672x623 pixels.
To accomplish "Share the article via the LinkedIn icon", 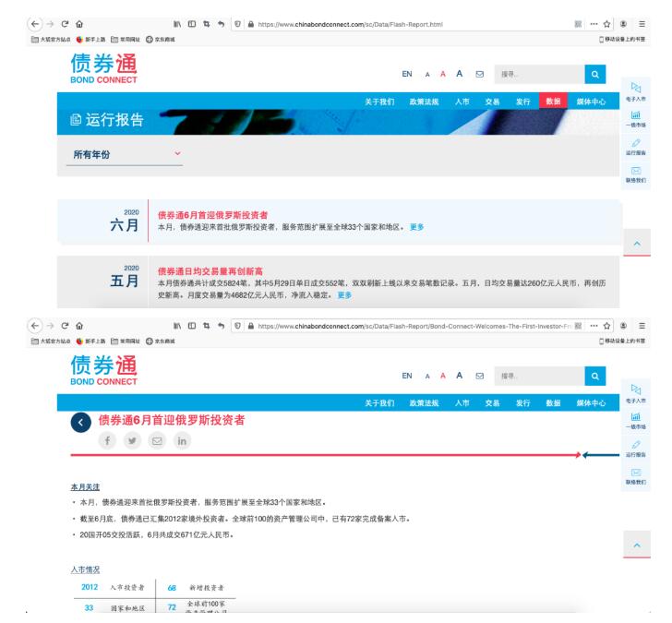I will 181,441.
